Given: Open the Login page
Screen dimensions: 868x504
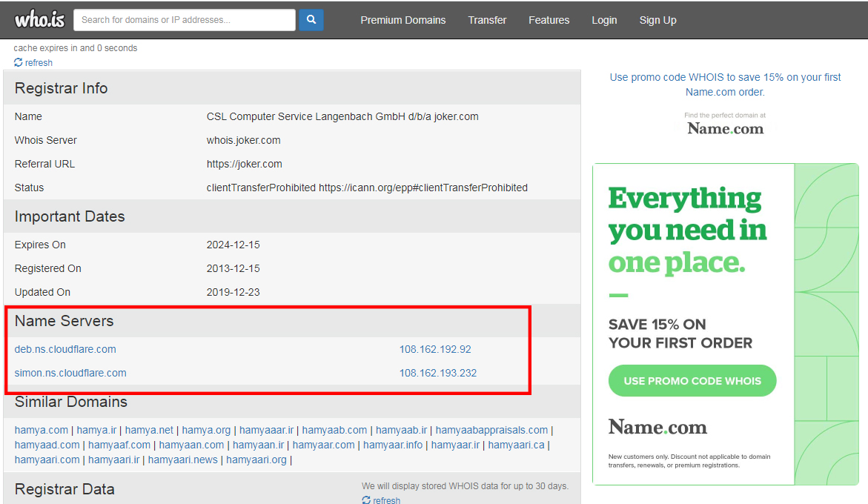Looking at the screenshot, I should click(x=604, y=20).
